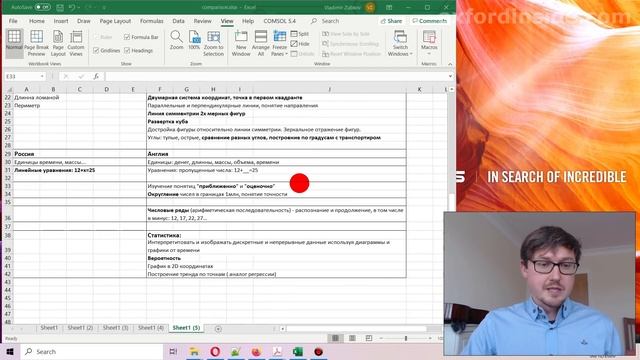Screen dimensions: 640x360
Task: Select the Normal workbook view
Action: pos(14,43)
